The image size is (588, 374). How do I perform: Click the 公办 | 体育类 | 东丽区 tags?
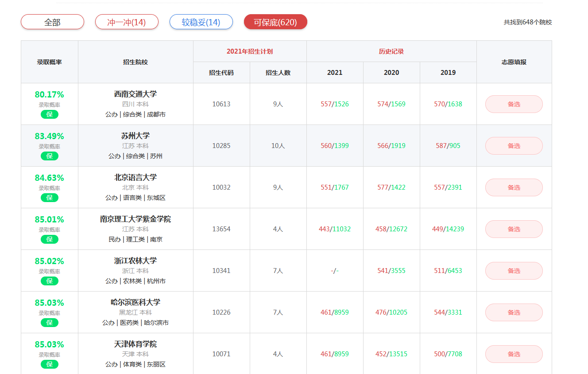click(135, 364)
